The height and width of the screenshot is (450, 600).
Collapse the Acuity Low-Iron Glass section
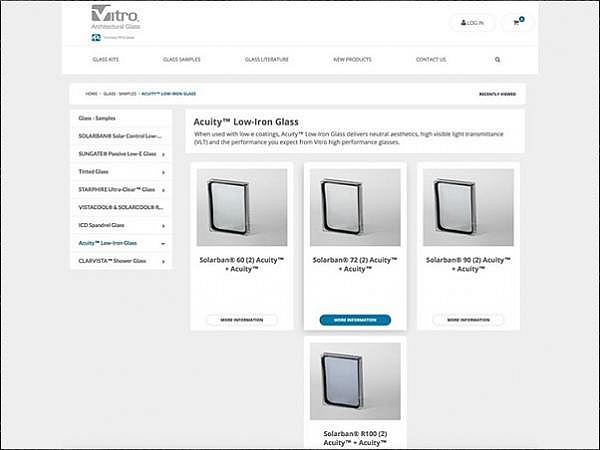tap(163, 244)
